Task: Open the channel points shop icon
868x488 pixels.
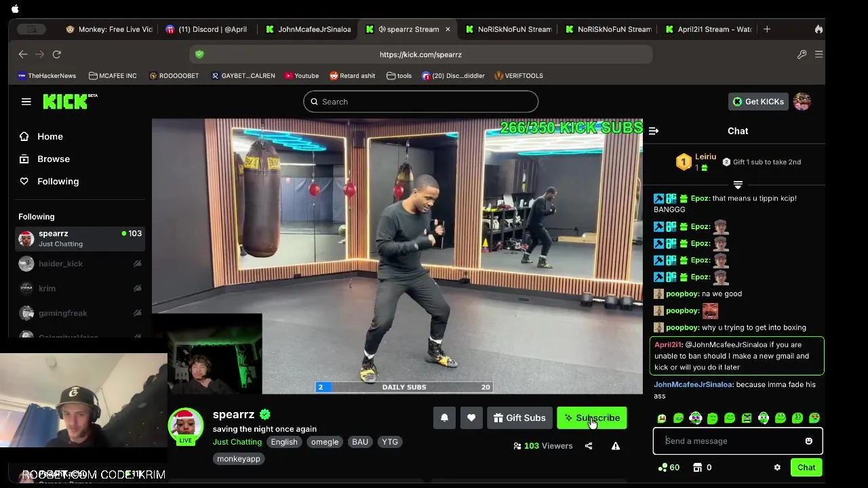Action: click(x=697, y=468)
